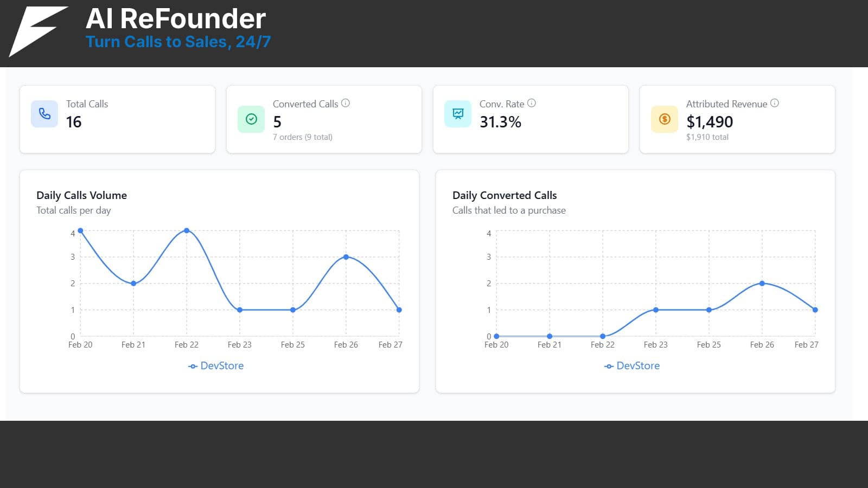Image resolution: width=868 pixels, height=488 pixels.
Task: Open the info icon beside Conv. Rate
Action: click(532, 103)
